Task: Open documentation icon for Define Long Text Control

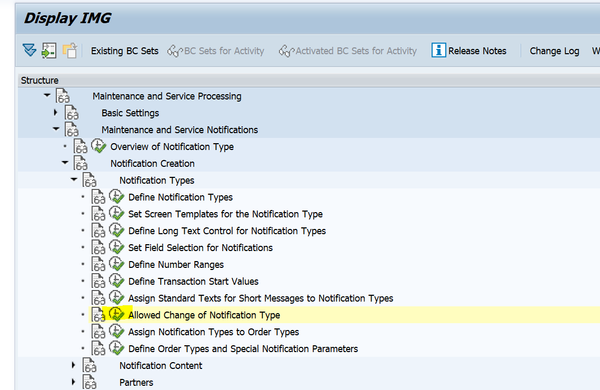Action: click(x=98, y=231)
